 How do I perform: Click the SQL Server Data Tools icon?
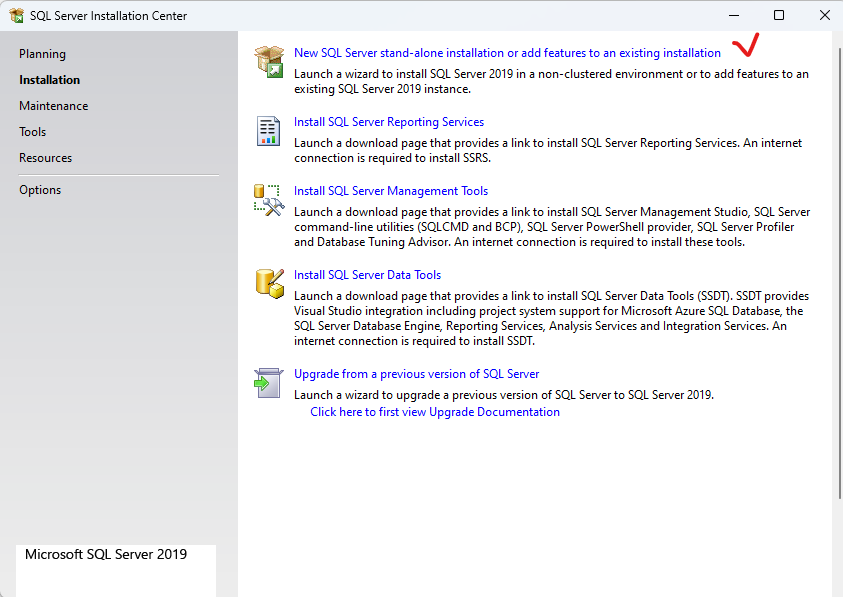269,283
